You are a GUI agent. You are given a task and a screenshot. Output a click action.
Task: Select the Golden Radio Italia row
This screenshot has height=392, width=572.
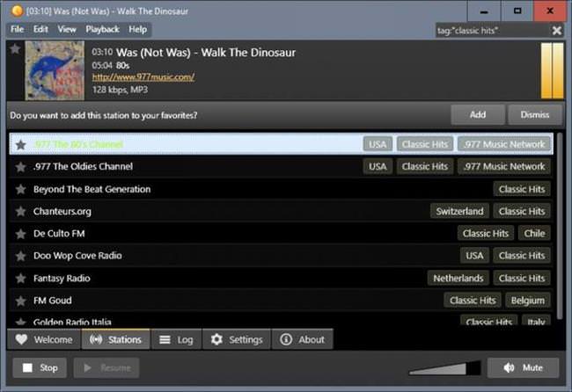click(x=281, y=320)
